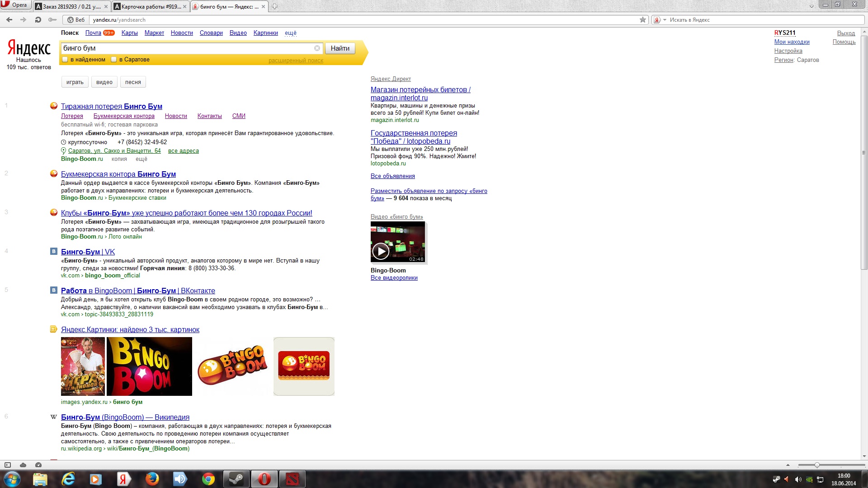Click Opera Link cloud icon in status bar
868x488 pixels.
coord(23,465)
